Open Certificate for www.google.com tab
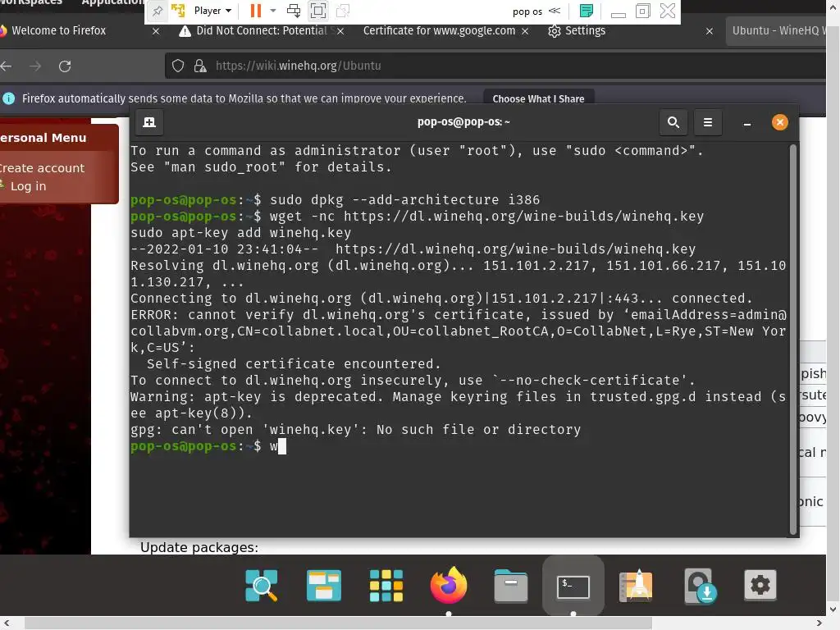 coord(440,30)
